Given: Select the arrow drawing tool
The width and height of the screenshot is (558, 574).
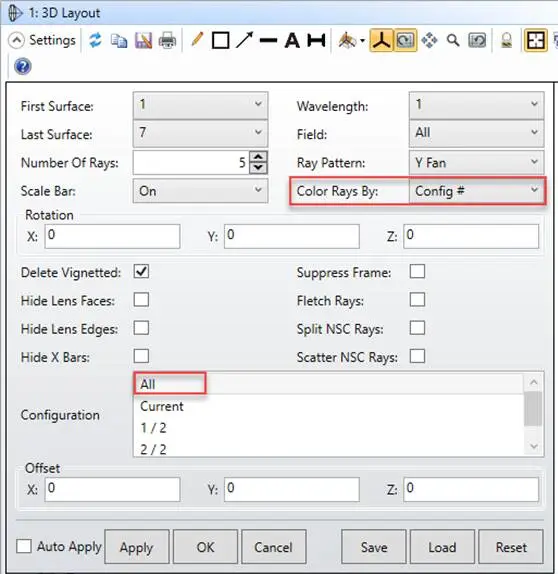Looking at the screenshot, I should 245,40.
